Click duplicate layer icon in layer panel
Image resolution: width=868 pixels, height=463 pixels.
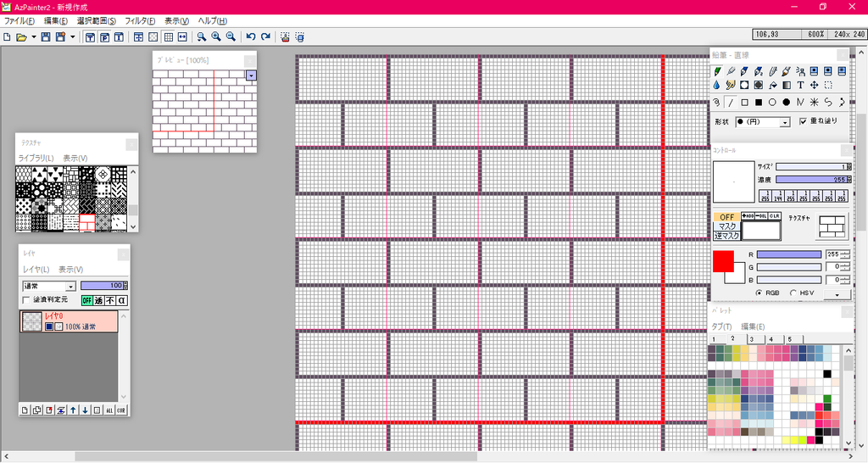coord(37,410)
